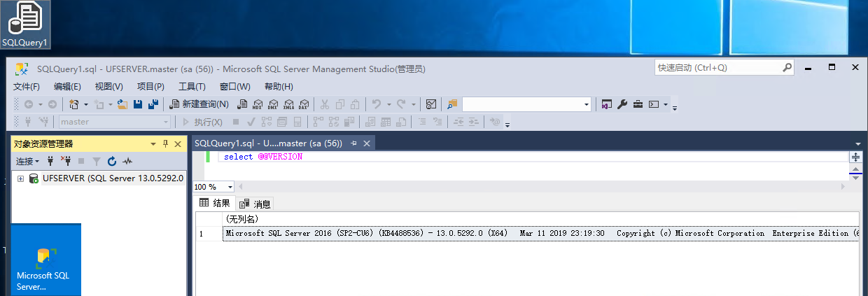This screenshot has width=868, height=296.
Task: Click the Increase Indent icon
Action: [474, 122]
